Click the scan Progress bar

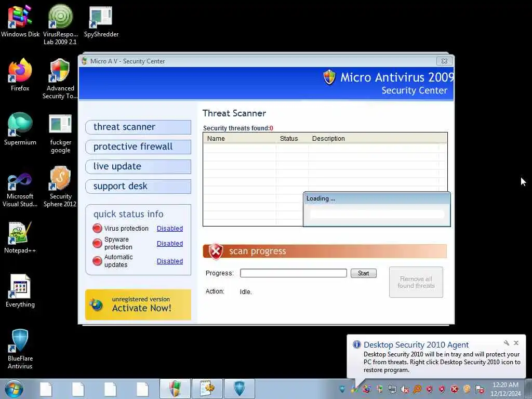[x=293, y=273]
